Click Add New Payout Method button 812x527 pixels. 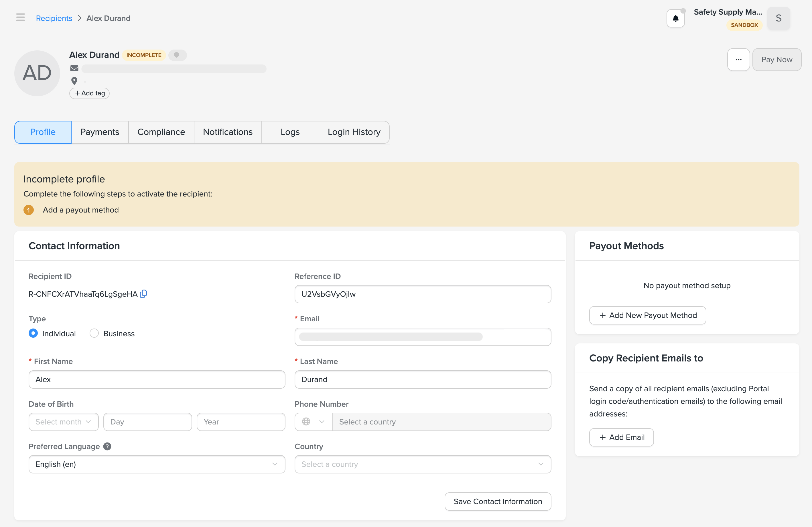[x=647, y=315]
